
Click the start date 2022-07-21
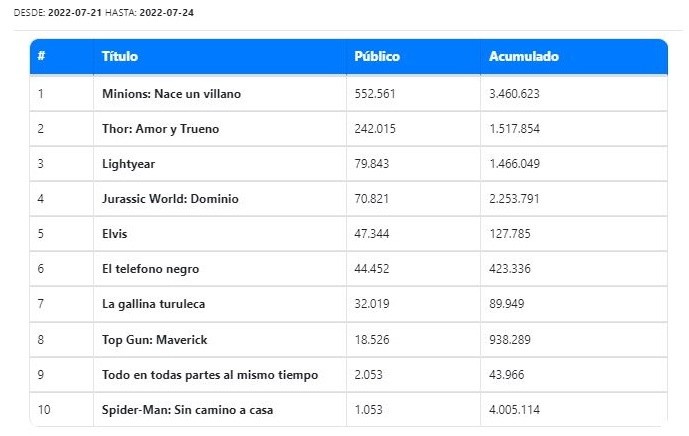(x=76, y=12)
